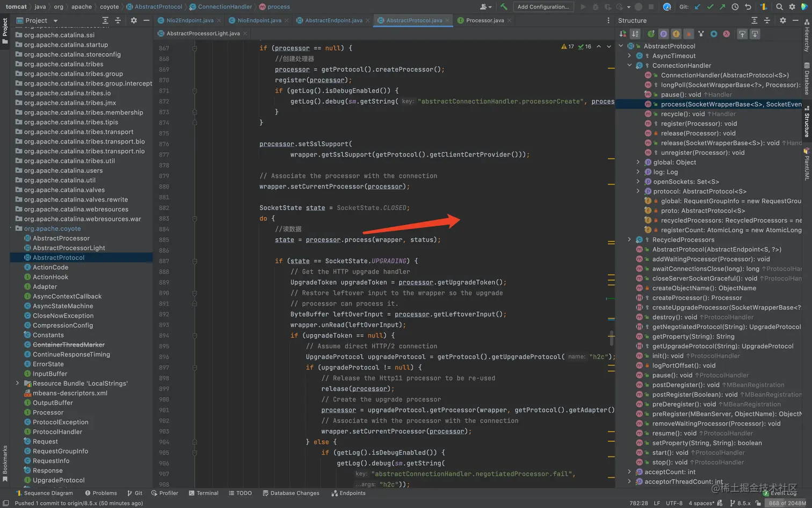Screen dimensions: 812x508
Task: Switch to the AbstractEndpoint.java tab
Action: click(x=334, y=20)
